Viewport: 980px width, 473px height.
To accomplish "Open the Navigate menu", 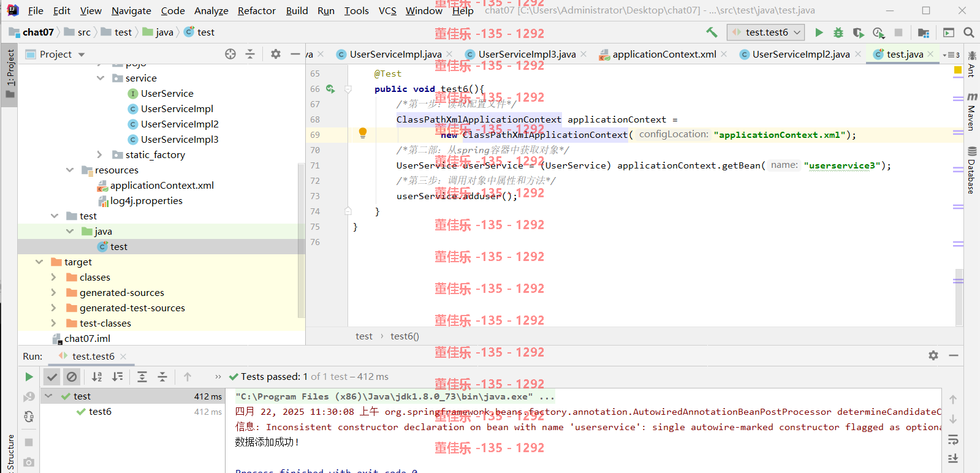I will [x=131, y=10].
